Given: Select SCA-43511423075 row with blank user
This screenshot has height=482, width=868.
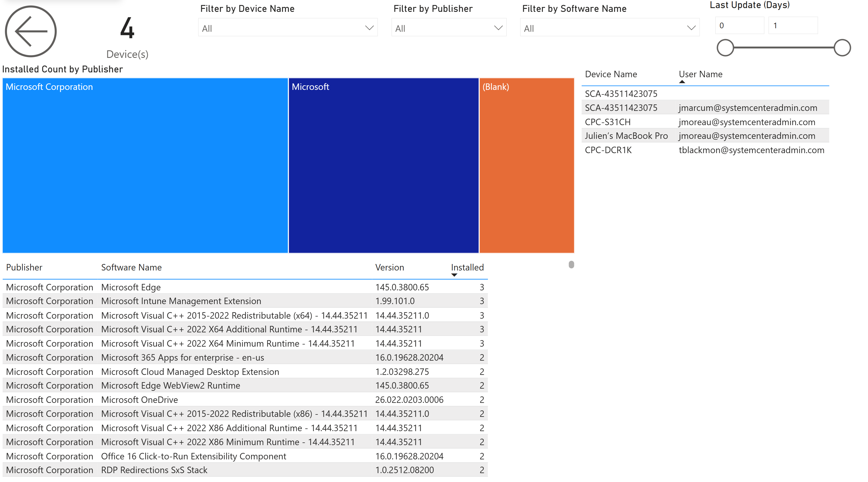Looking at the screenshot, I should tap(705, 94).
